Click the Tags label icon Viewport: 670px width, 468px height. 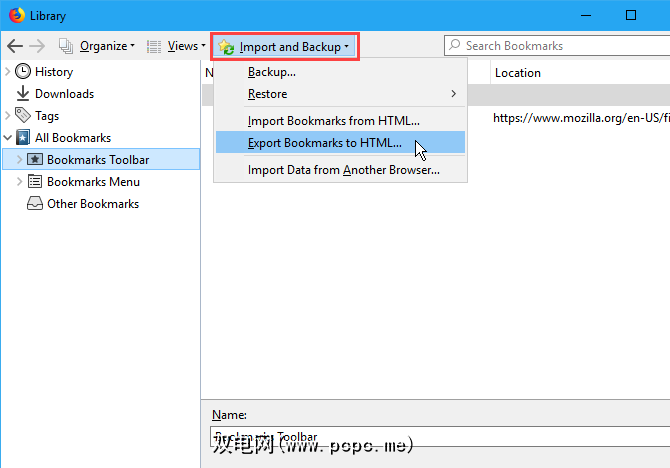pyautogui.click(x=23, y=115)
